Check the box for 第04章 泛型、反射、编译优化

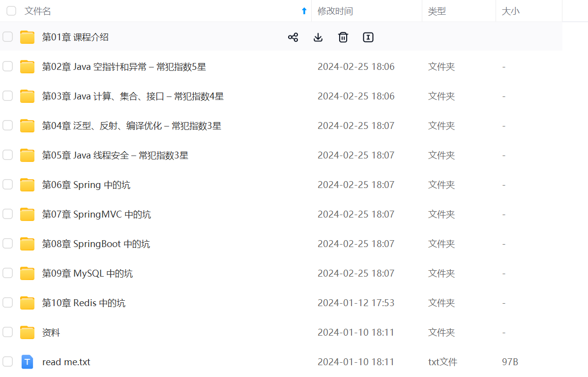coord(7,126)
